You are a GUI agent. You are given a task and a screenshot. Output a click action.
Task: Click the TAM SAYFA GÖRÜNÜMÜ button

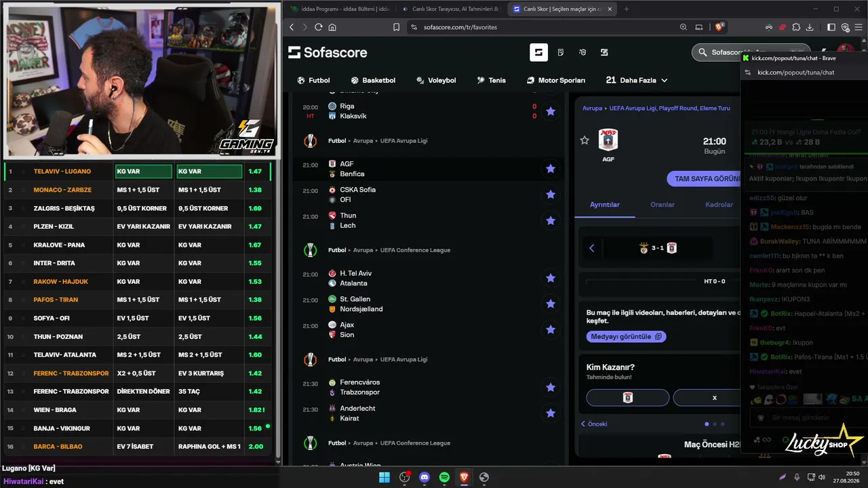704,179
